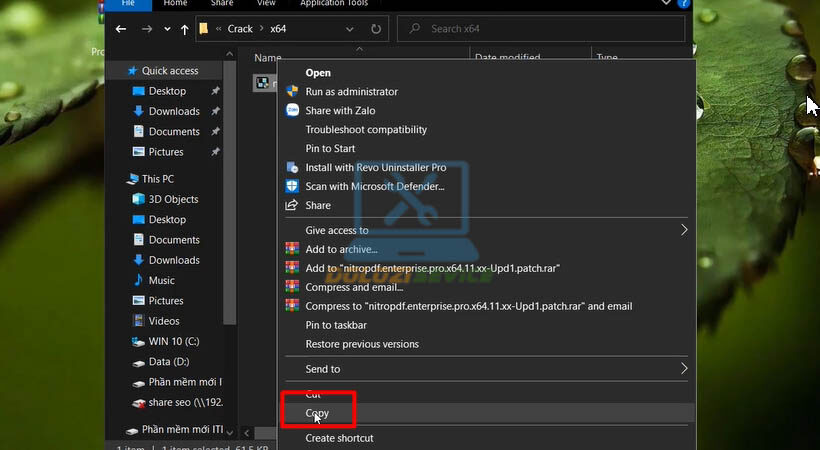Screen dimensions: 820x450
Task: Switch to the Home ribbon tab
Action: [x=175, y=4]
